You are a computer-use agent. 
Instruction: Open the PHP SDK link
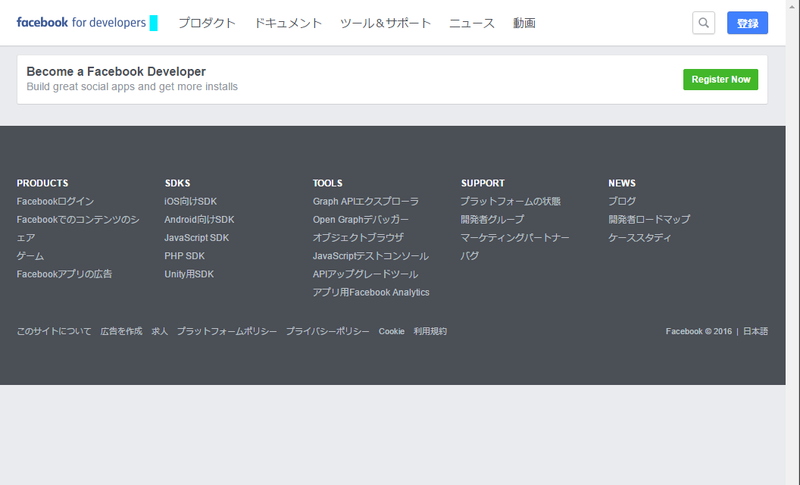pyautogui.click(x=184, y=256)
